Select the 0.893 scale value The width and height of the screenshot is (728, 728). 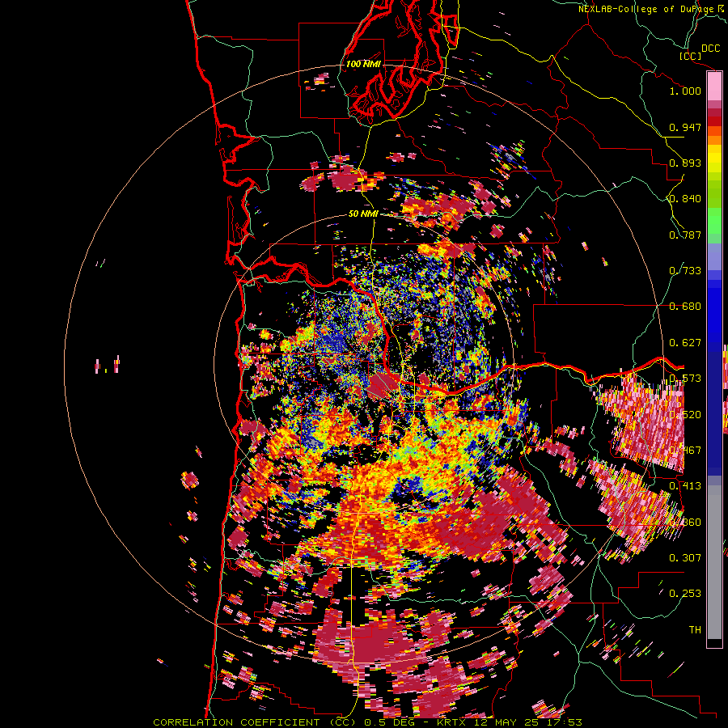[685, 163]
